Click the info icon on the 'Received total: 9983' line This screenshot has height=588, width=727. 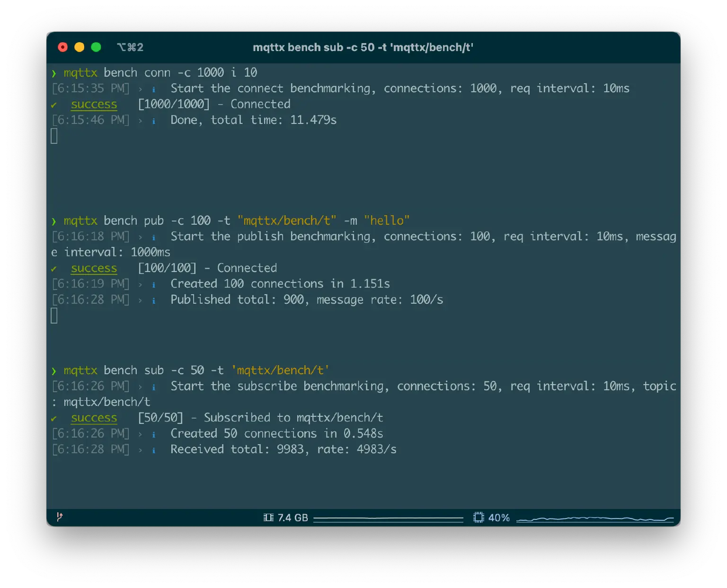(x=153, y=449)
